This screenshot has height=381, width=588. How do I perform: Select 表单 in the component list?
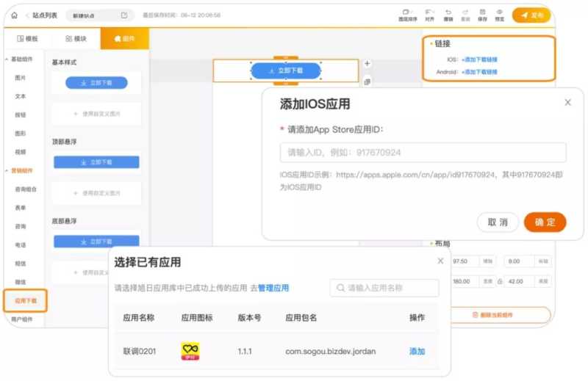click(21, 208)
